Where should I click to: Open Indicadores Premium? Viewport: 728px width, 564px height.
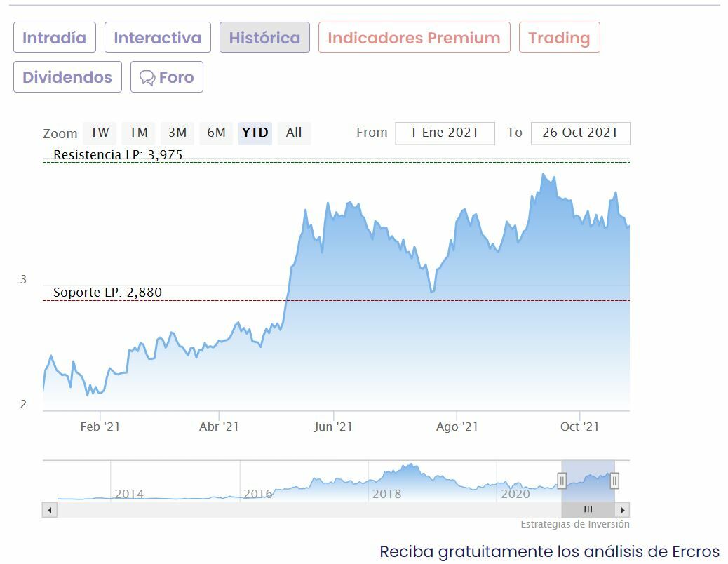(414, 38)
